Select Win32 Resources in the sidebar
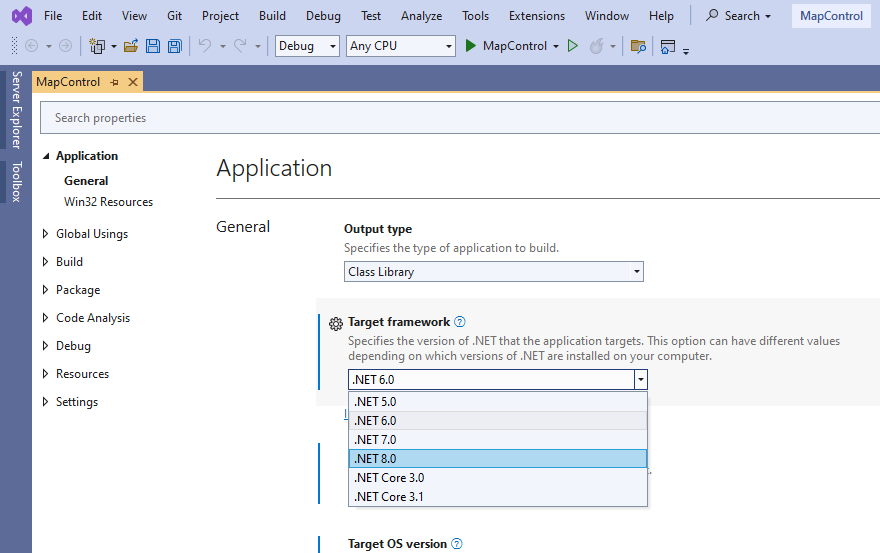Image resolution: width=880 pixels, height=553 pixels. (x=108, y=202)
